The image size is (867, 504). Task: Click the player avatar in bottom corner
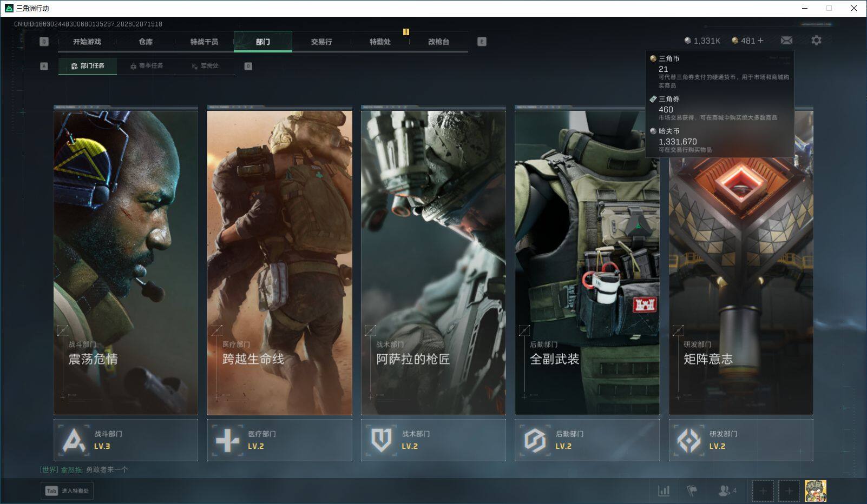[815, 491]
